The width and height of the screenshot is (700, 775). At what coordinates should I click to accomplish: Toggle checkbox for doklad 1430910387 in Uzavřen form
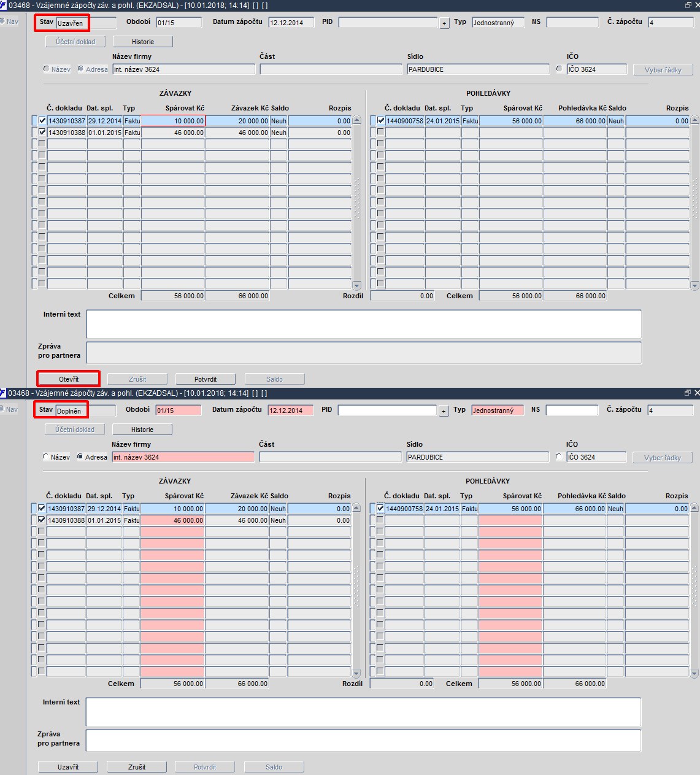coord(42,121)
